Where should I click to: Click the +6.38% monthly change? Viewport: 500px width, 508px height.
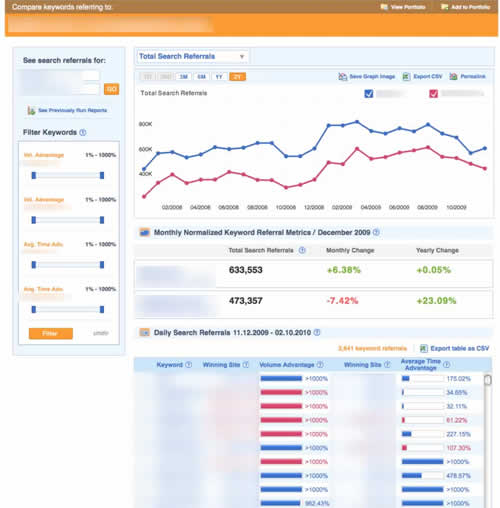(344, 270)
